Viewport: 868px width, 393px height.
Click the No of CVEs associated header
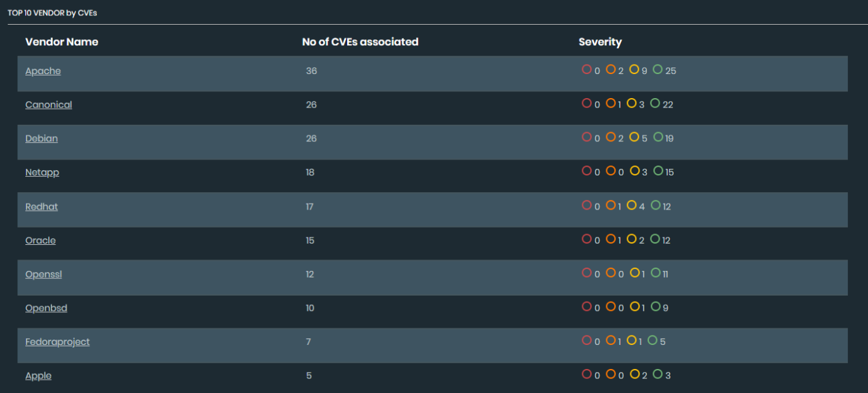pos(360,42)
